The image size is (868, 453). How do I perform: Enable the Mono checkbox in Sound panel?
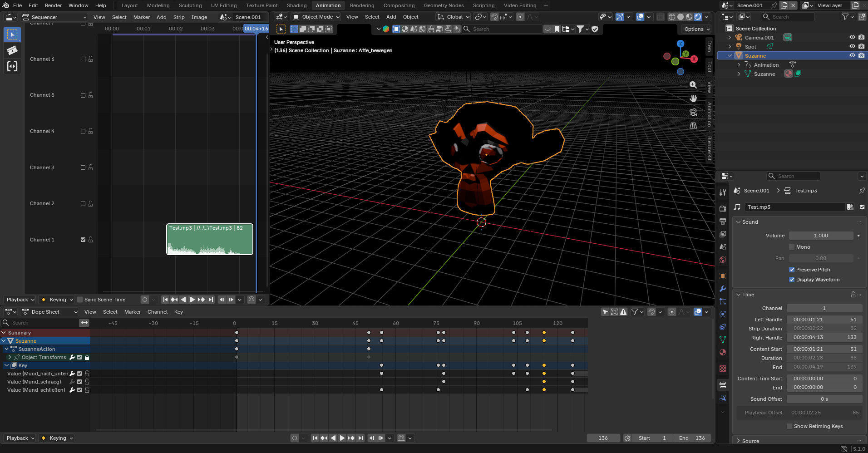click(x=792, y=247)
